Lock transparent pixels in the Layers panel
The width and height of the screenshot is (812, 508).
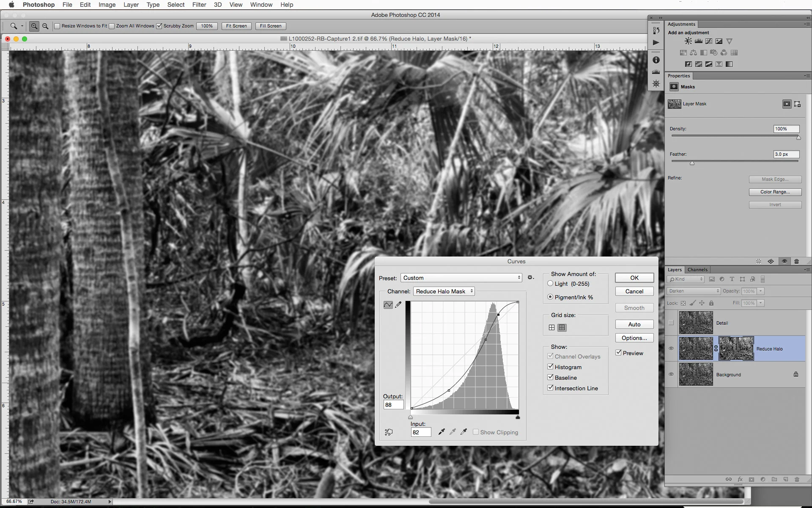[x=684, y=303]
